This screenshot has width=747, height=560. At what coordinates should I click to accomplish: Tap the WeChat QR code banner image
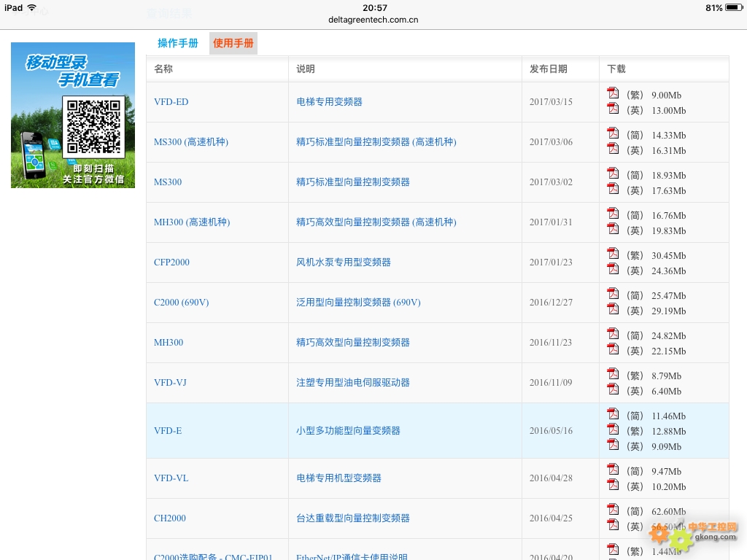pyautogui.click(x=73, y=115)
